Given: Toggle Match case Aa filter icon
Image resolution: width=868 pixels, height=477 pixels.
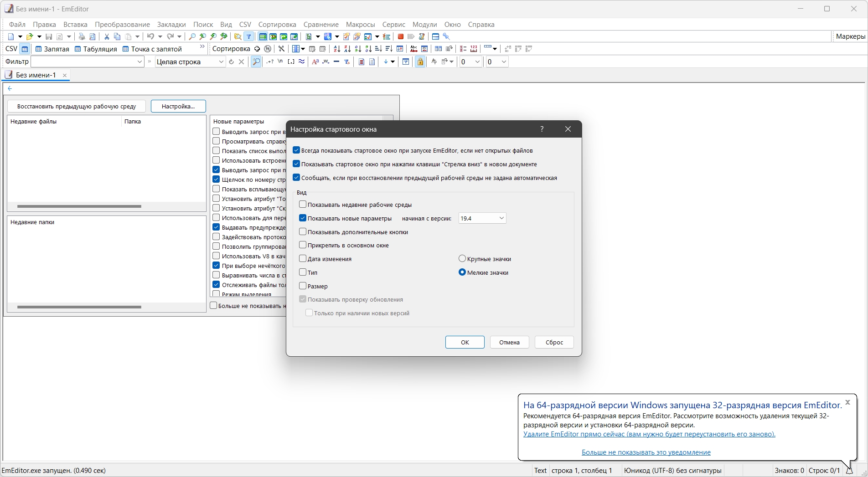Looking at the screenshot, I should tap(315, 62).
